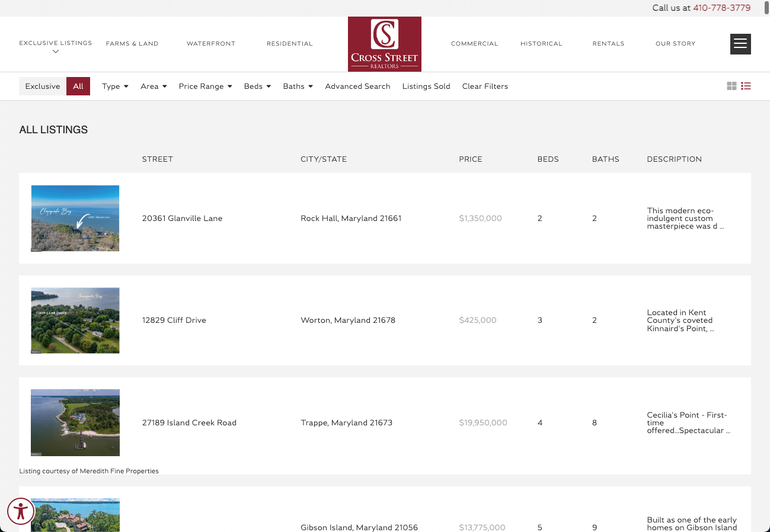Screen dimensions: 770x532
Task: Open the 27189 Island Creek Road thumbnail
Action: click(75, 422)
